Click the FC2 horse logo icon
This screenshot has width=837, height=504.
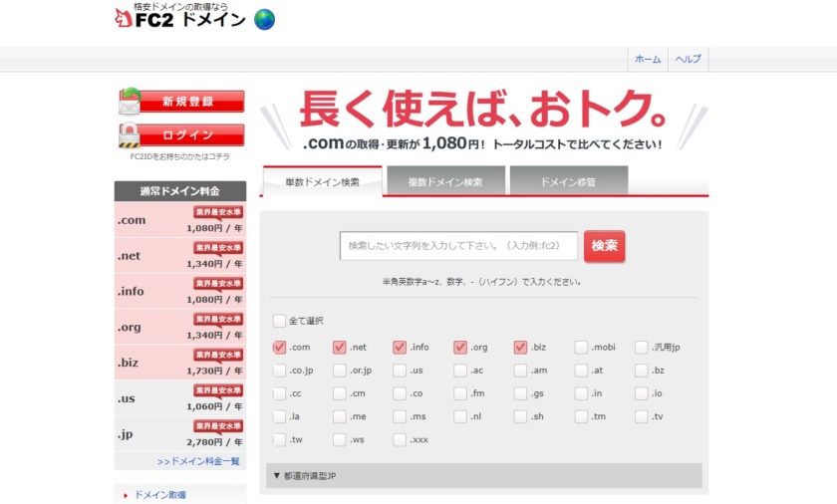point(123,19)
